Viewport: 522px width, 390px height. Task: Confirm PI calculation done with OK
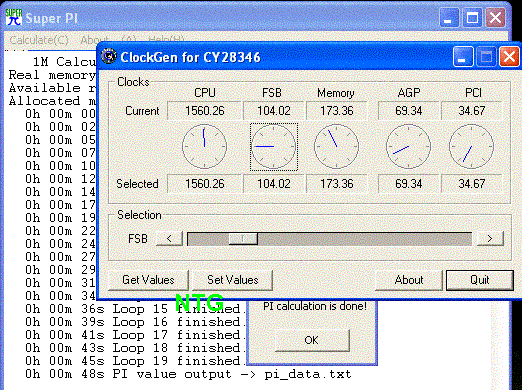coord(312,340)
